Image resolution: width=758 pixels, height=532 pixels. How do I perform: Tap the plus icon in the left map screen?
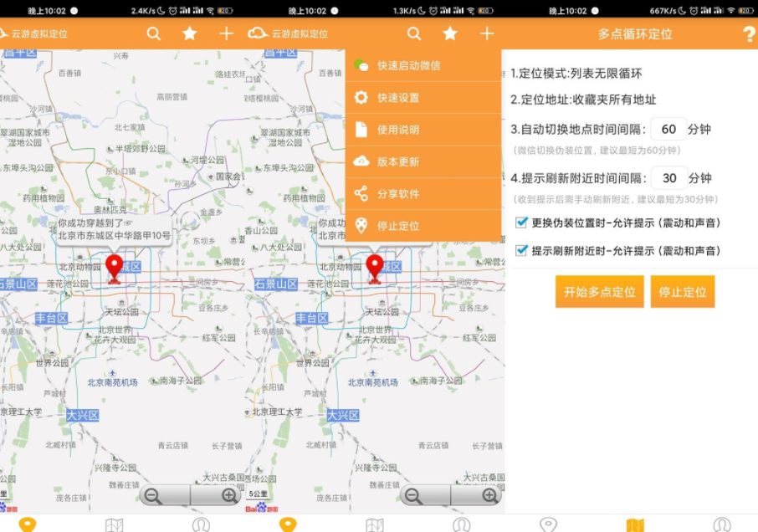coord(226,33)
